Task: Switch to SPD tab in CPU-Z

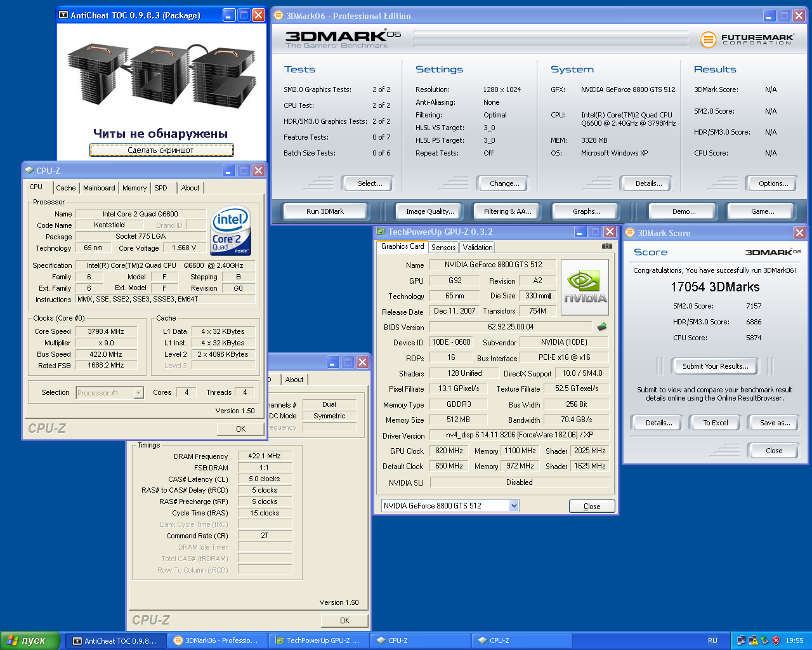Action: (161, 188)
